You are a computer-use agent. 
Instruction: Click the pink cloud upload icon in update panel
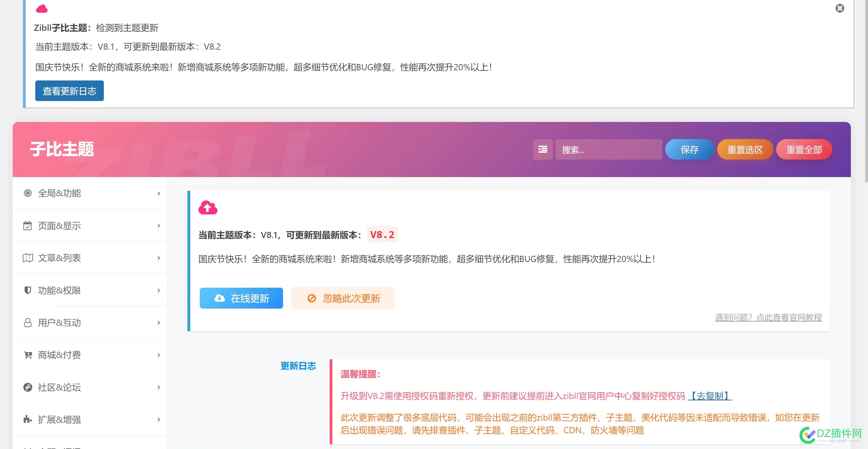(x=208, y=207)
